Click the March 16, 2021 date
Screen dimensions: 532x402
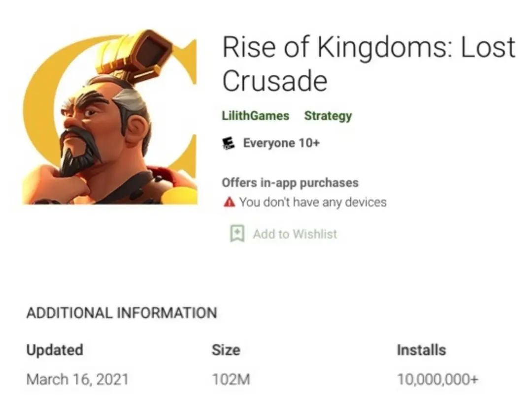pos(77,379)
